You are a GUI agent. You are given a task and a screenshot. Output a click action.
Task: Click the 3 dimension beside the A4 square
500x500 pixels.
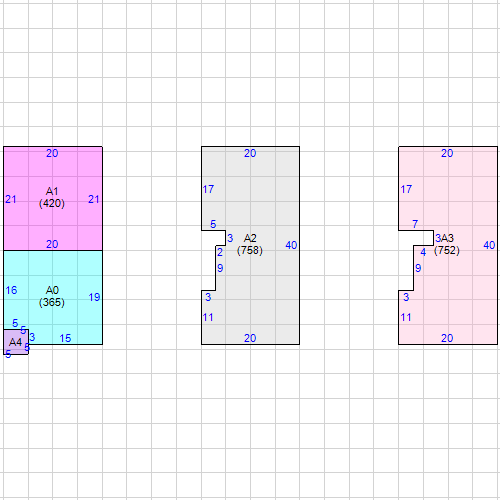pos(32,337)
